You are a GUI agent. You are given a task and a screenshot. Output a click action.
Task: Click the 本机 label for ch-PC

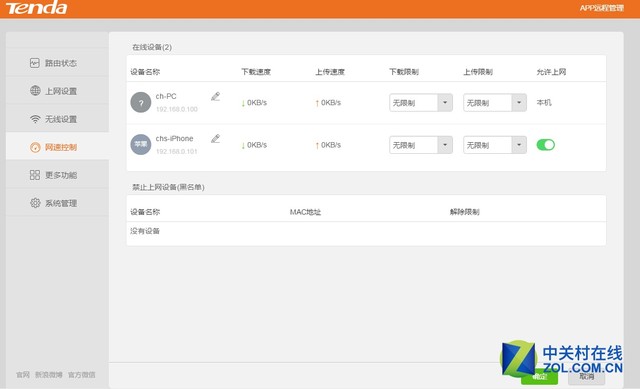[544, 102]
